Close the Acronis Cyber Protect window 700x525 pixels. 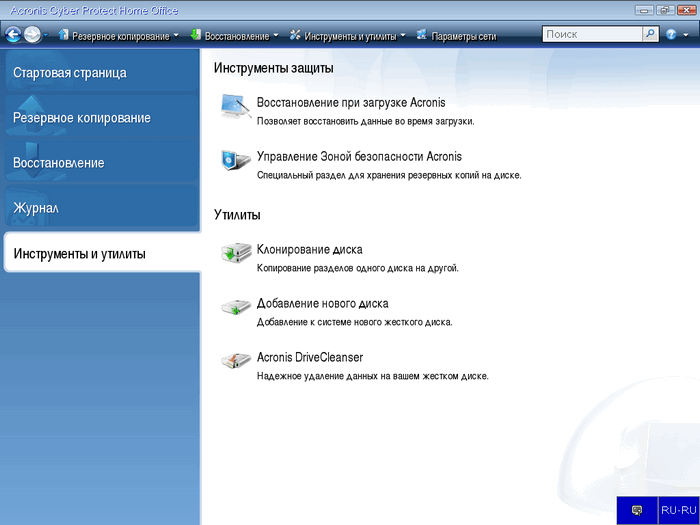pos(686,10)
